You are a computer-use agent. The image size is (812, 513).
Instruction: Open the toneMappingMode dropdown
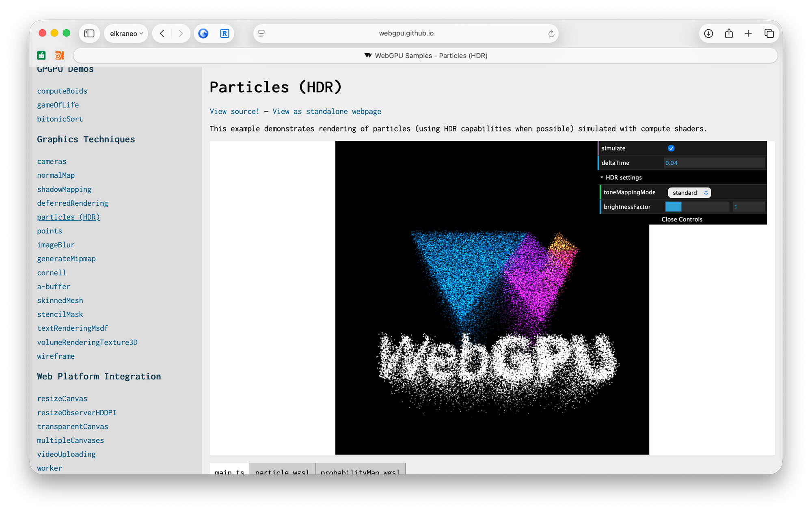pyautogui.click(x=689, y=192)
